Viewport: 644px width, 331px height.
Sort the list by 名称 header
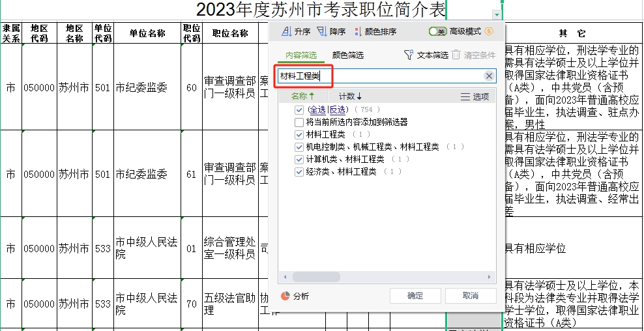pos(302,96)
